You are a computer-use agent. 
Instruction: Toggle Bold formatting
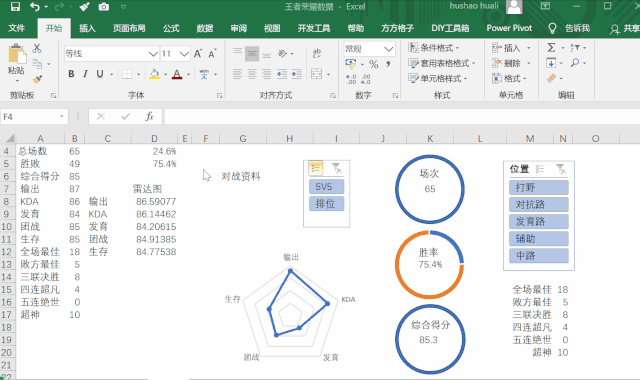71,74
